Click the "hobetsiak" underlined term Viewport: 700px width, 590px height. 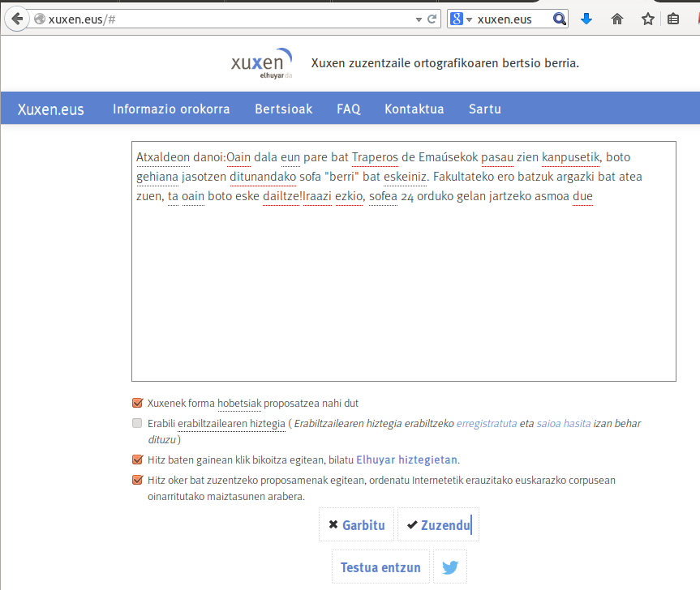pyautogui.click(x=239, y=404)
